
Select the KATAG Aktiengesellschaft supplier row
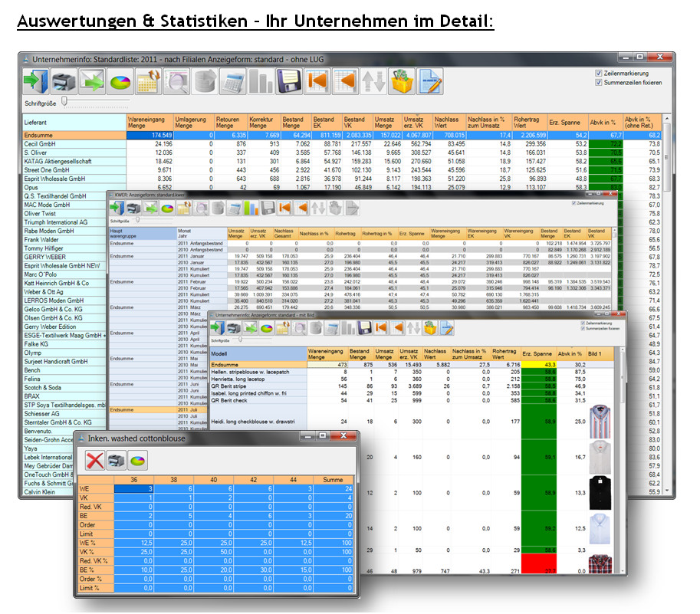click(x=73, y=162)
